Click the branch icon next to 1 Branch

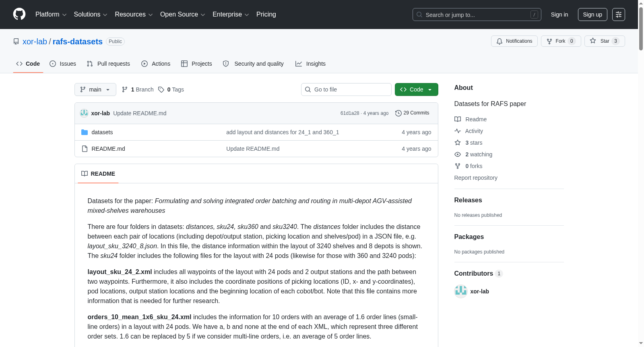(x=125, y=89)
